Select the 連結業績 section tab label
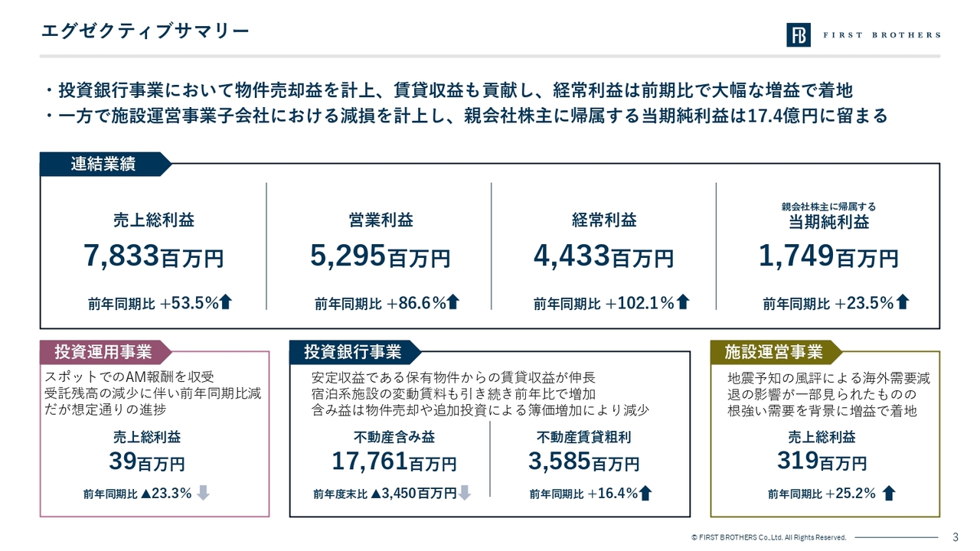 point(103,164)
